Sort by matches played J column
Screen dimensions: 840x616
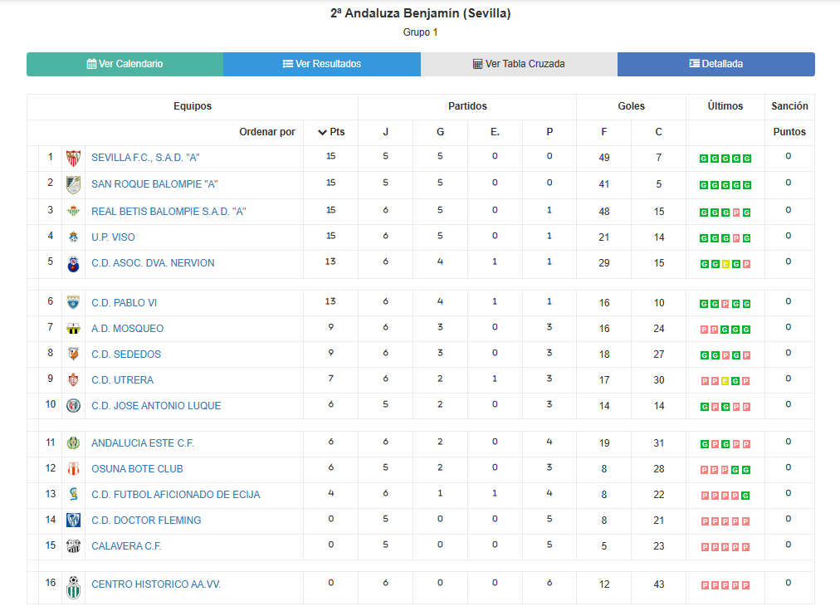pyautogui.click(x=386, y=132)
